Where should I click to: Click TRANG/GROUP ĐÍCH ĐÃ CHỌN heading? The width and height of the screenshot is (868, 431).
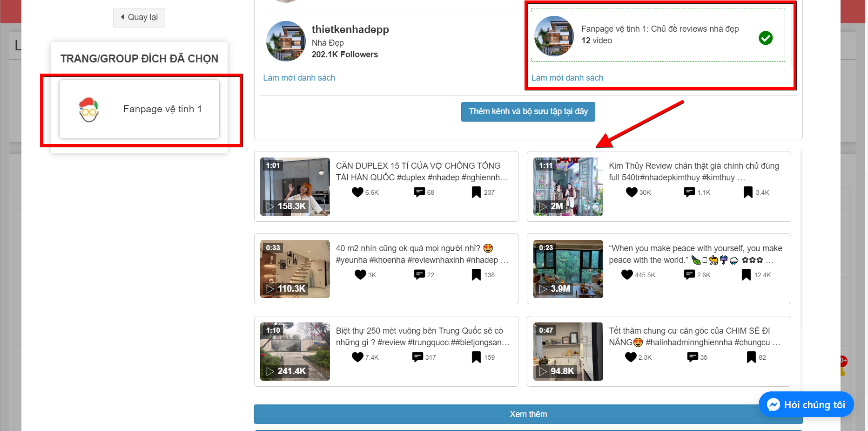[139, 59]
